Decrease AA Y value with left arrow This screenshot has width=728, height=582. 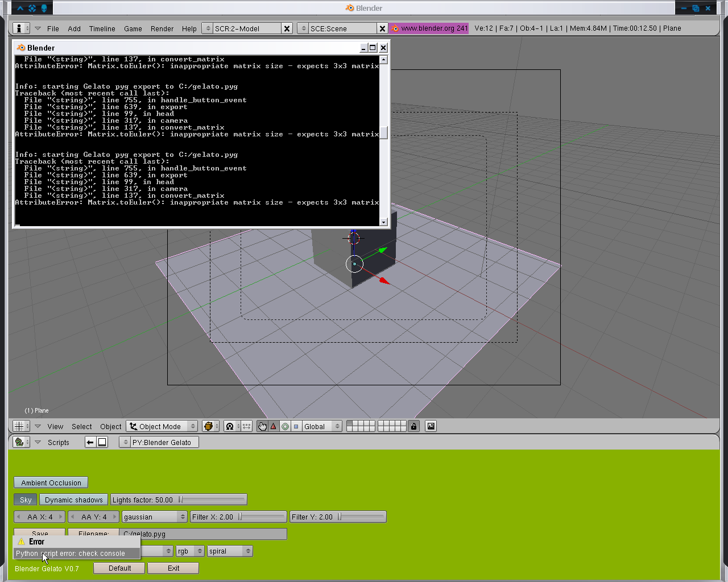pyautogui.click(x=73, y=517)
